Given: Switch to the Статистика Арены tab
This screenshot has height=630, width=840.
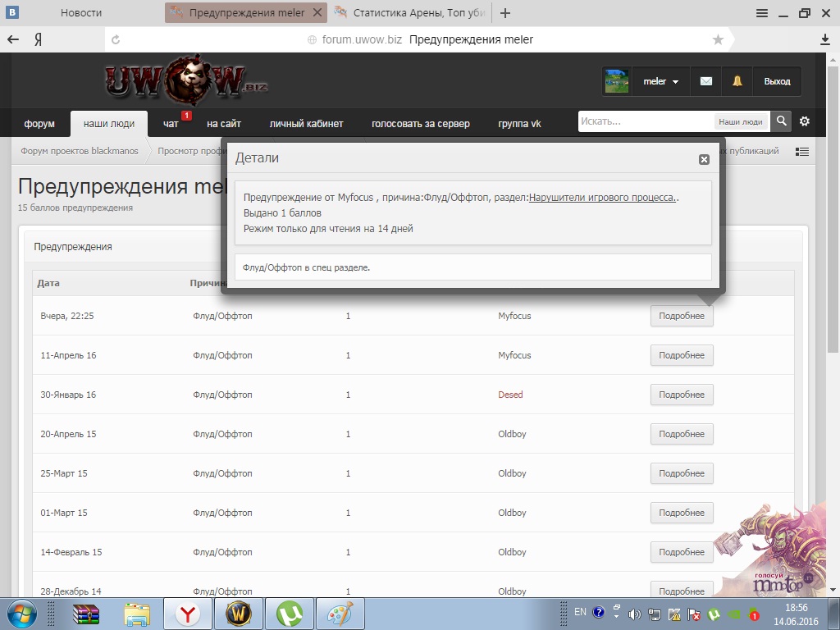Looking at the screenshot, I should click(x=410, y=13).
